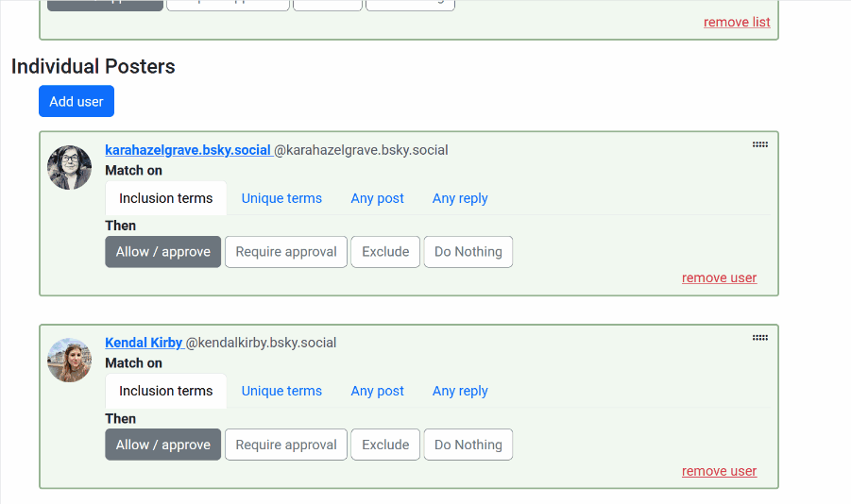Select Unique terms tab for karahazelgrave
This screenshot has width=851, height=504.
pos(281,198)
